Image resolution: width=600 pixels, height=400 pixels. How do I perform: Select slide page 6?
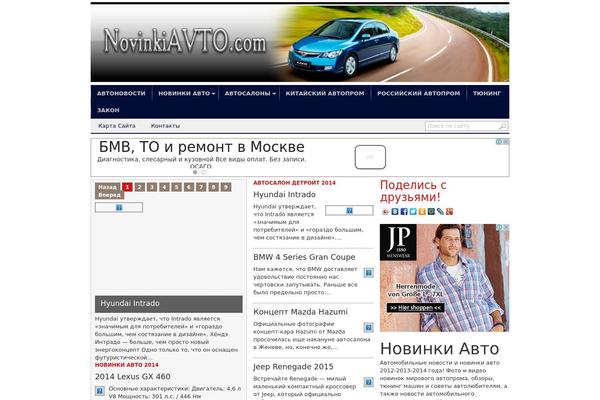(189, 187)
